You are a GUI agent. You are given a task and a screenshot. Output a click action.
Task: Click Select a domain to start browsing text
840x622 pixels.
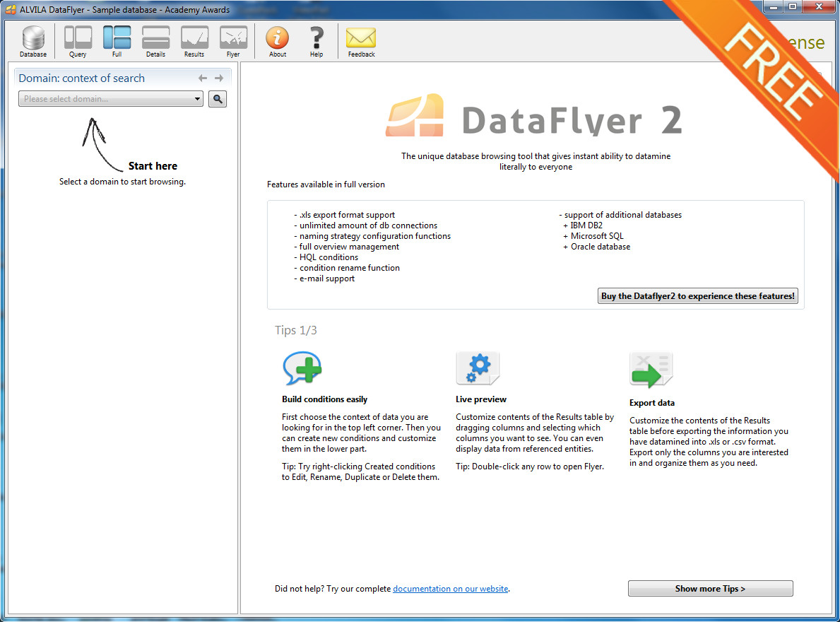[122, 182]
